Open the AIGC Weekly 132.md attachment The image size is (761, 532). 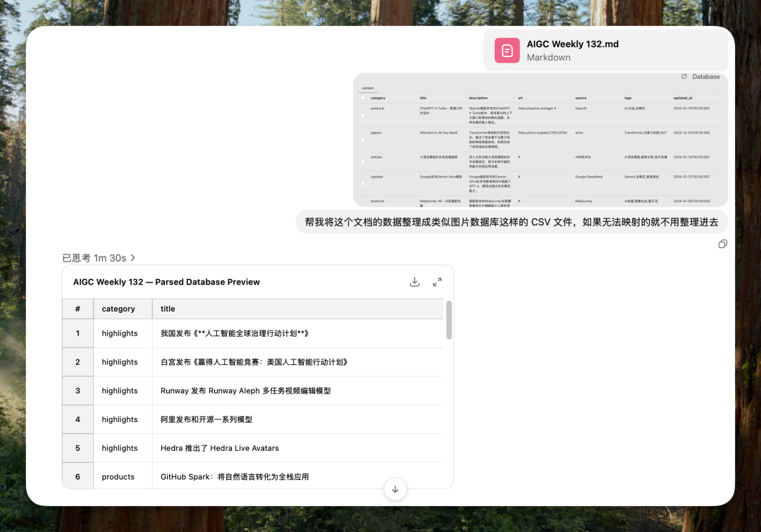coord(606,51)
